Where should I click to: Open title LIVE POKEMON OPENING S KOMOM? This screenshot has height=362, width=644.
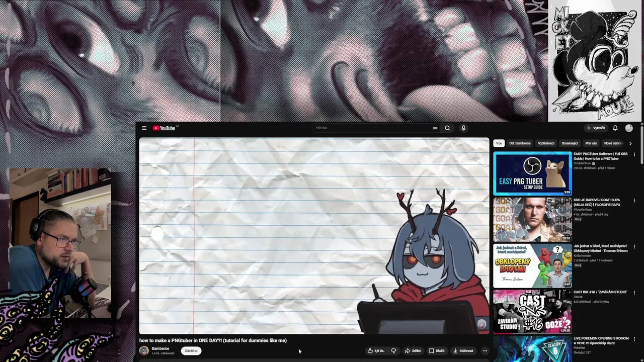(601, 340)
